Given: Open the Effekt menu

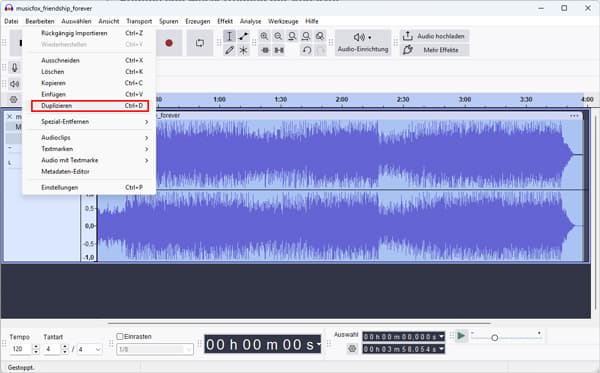Looking at the screenshot, I should 225,21.
